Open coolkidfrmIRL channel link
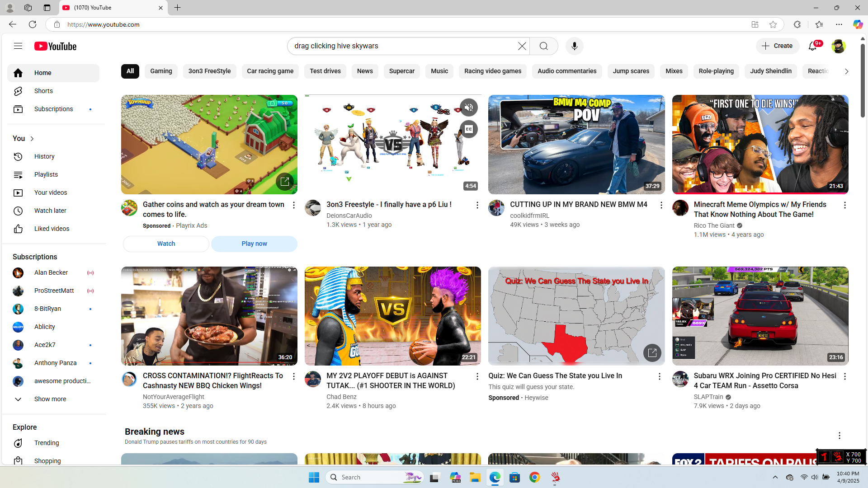 coord(529,216)
